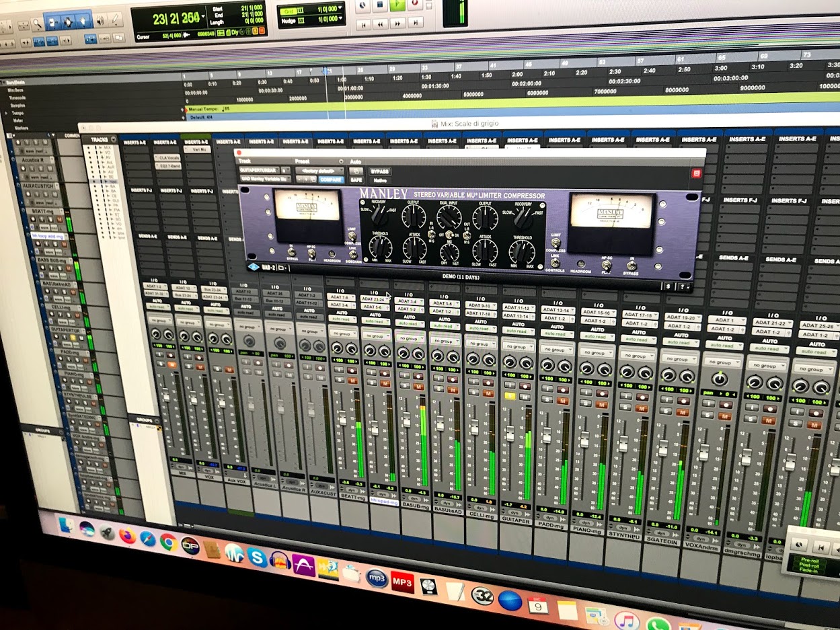
Task: Click the yellow Solo button on GUITAPER track
Action: [x=509, y=396]
